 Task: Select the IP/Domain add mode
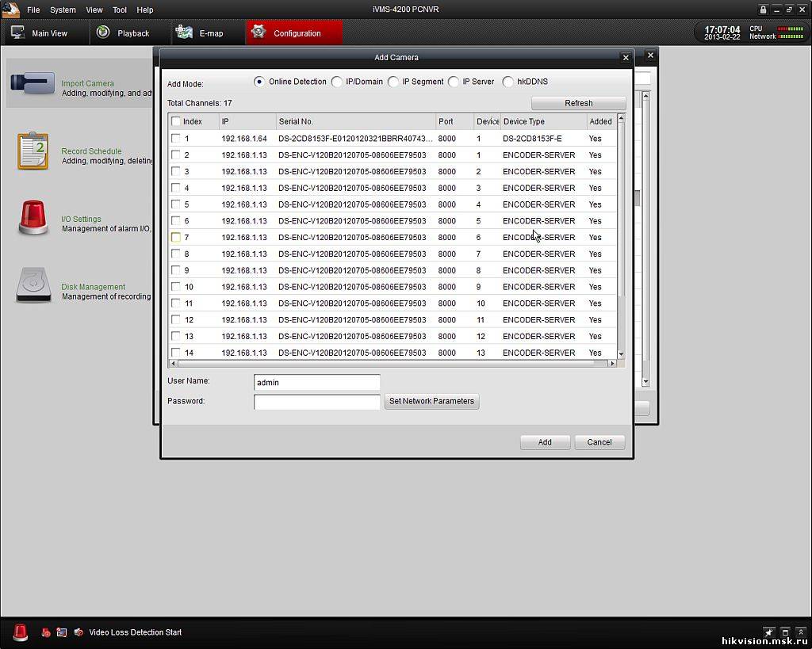pos(336,82)
